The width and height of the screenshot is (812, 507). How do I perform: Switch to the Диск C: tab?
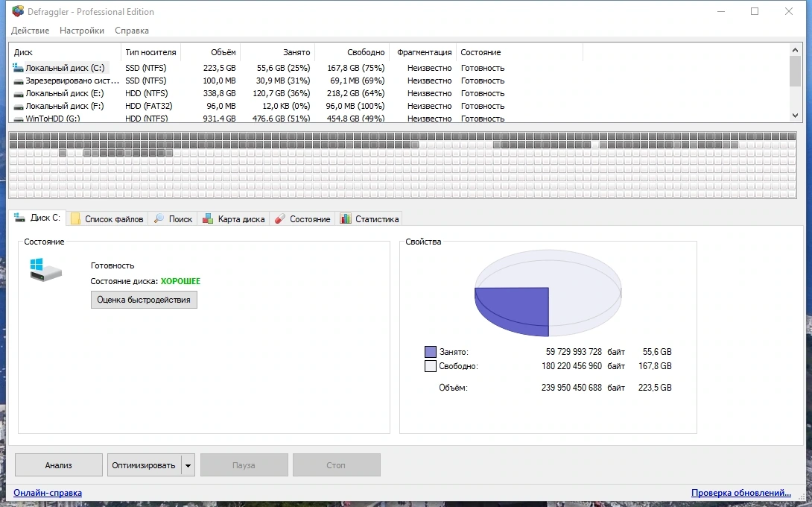(x=37, y=218)
